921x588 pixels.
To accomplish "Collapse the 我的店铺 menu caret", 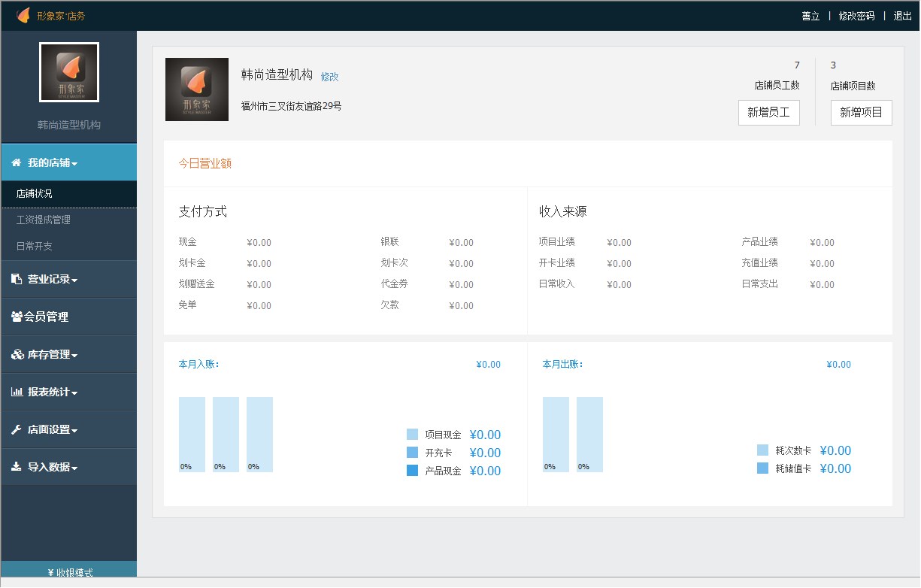I will [74, 164].
